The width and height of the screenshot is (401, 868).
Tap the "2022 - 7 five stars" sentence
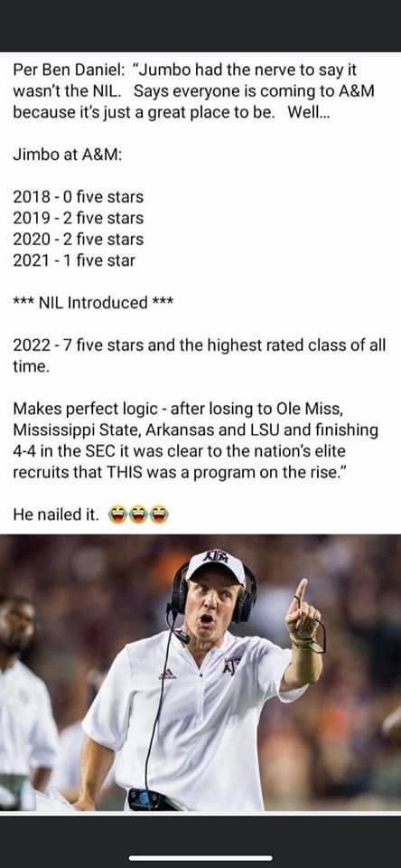199,355
